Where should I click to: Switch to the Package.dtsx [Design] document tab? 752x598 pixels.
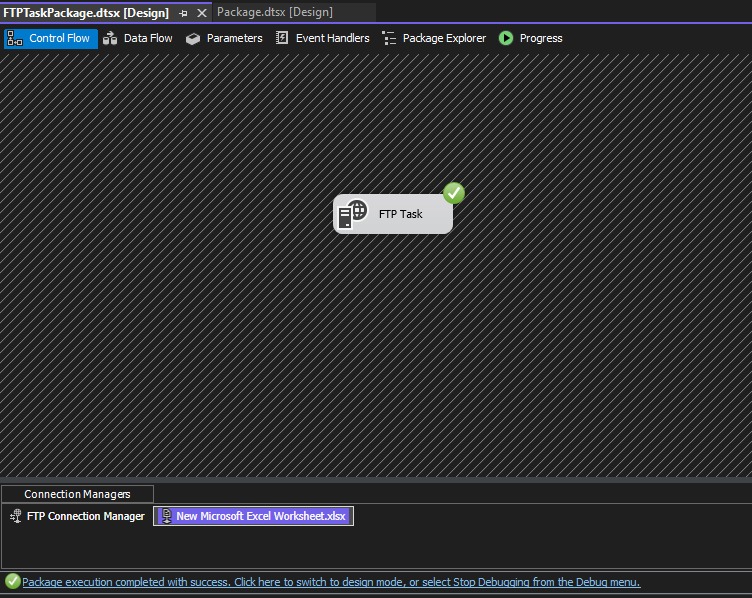(x=275, y=12)
